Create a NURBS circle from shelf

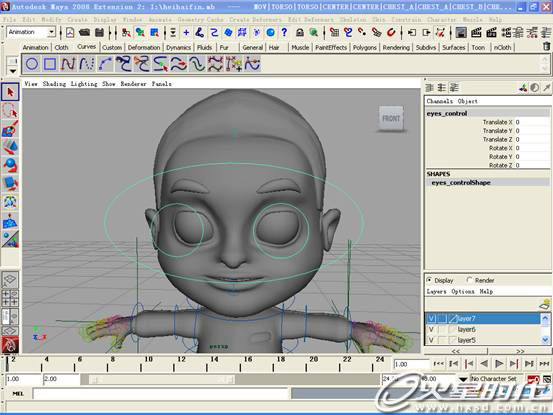pyautogui.click(x=32, y=64)
